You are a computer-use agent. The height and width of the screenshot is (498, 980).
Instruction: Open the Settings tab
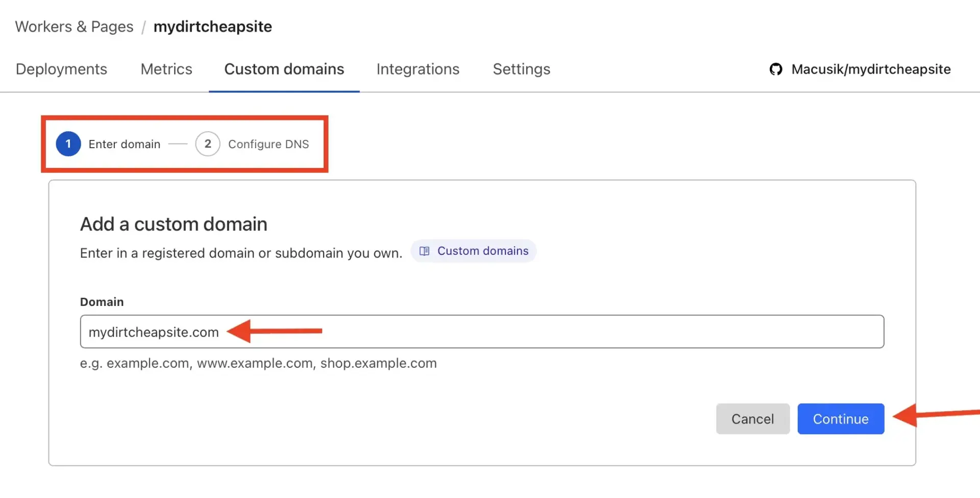(521, 69)
